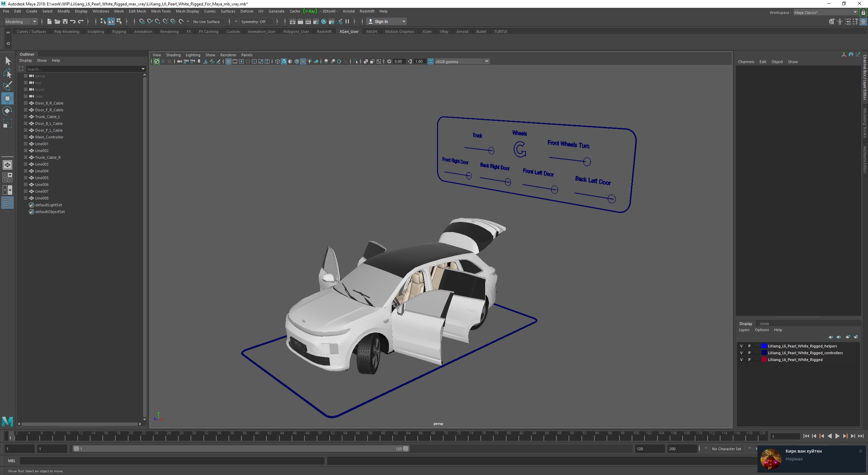Toggle viewport color management sRGB icon

pos(431,61)
